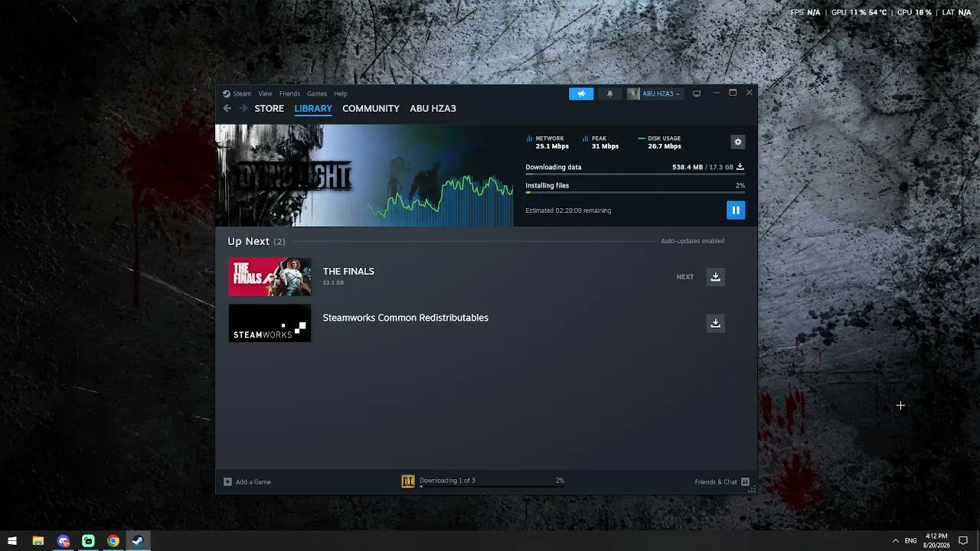This screenshot has width=980, height=551.
Task: Open the Windows notification center
Action: (964, 541)
